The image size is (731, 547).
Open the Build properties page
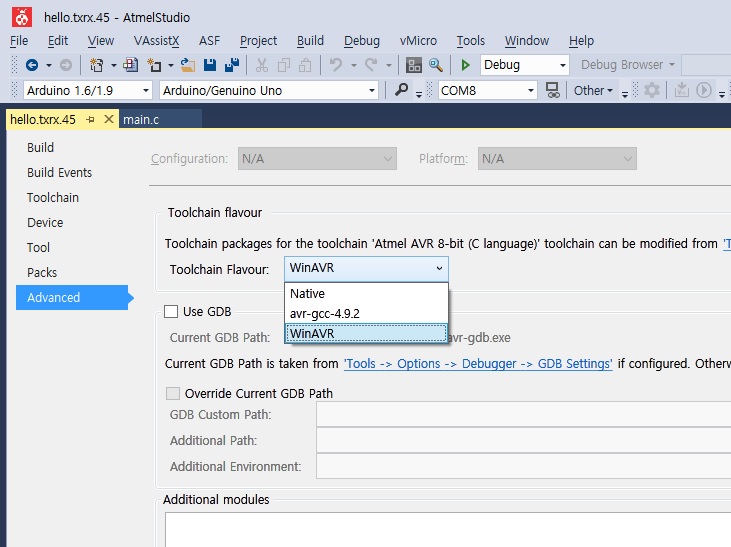[x=41, y=147]
